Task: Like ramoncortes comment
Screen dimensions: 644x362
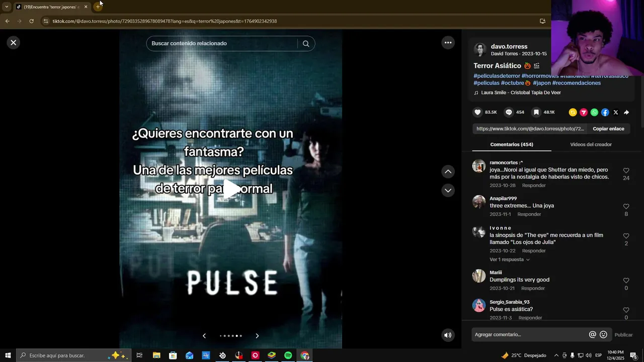Action: click(x=626, y=171)
